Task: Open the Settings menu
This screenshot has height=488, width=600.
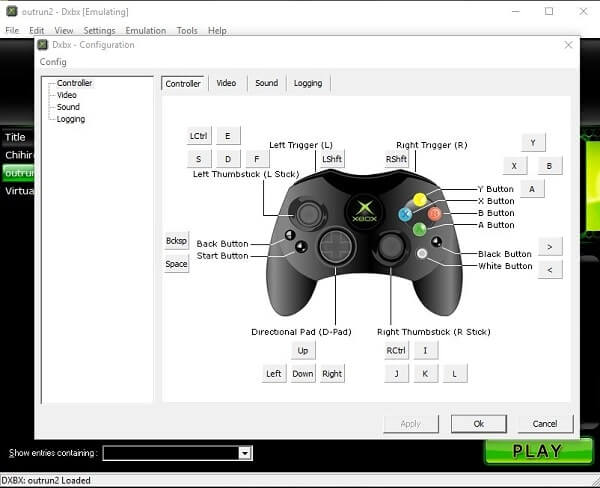Action: click(99, 30)
